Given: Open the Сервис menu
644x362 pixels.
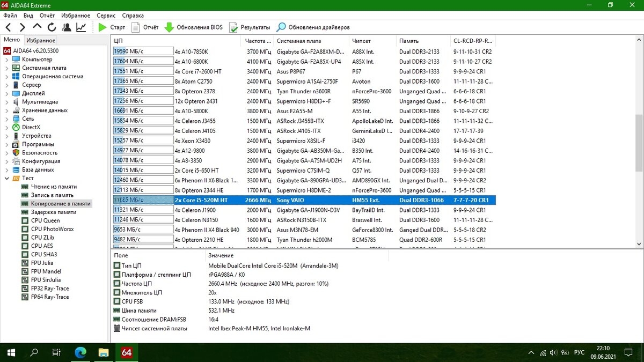Looking at the screenshot, I should coord(106,16).
